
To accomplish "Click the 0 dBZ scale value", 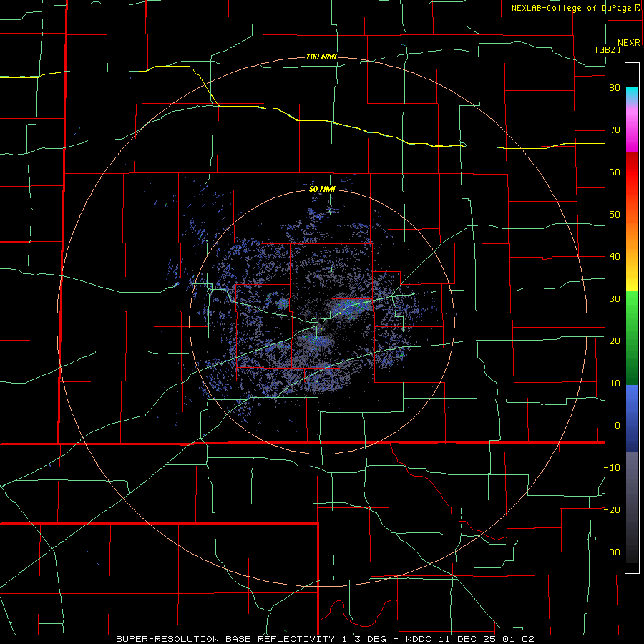I will click(618, 426).
